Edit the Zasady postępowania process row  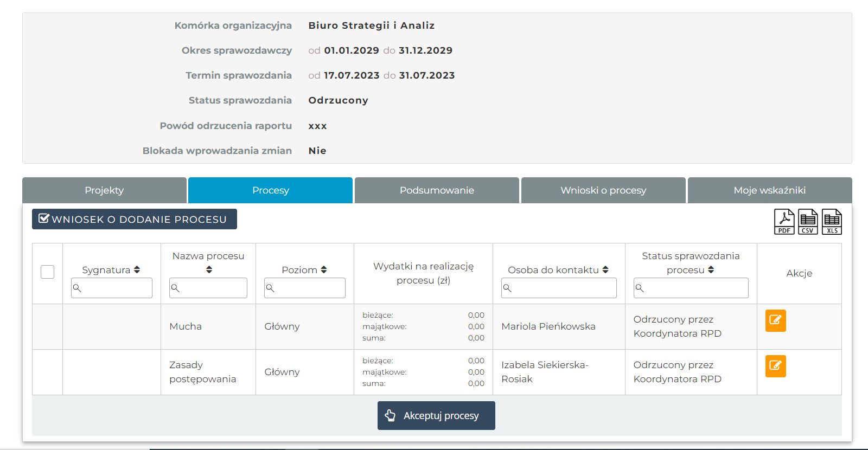pos(775,365)
